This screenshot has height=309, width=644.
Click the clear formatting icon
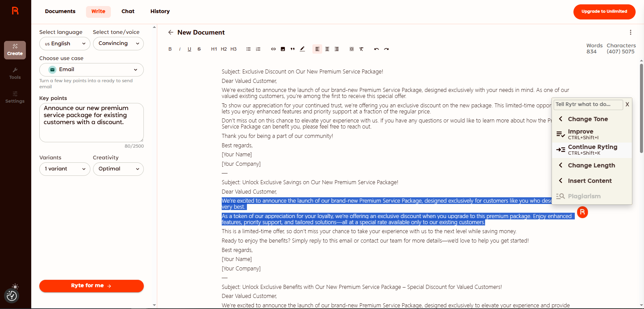[x=361, y=49]
